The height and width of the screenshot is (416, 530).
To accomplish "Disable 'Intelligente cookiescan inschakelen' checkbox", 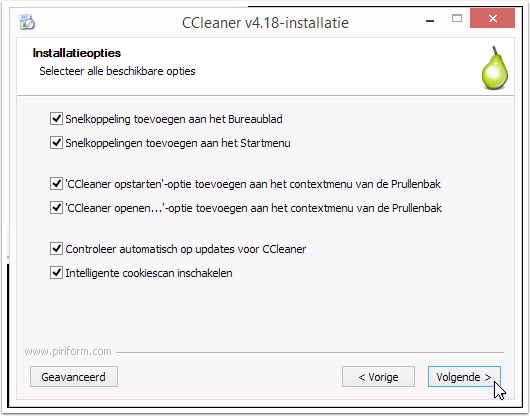I will [x=56, y=273].
